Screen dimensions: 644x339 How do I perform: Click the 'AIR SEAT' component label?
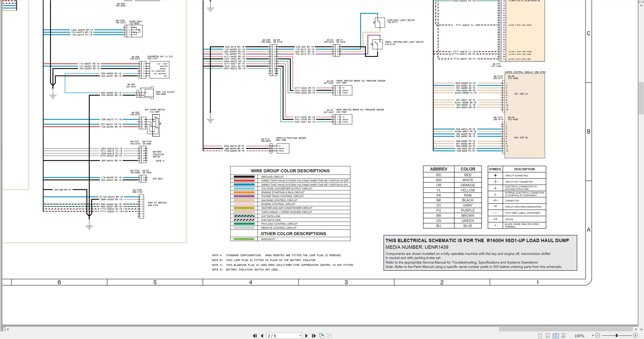pyautogui.click(x=158, y=179)
